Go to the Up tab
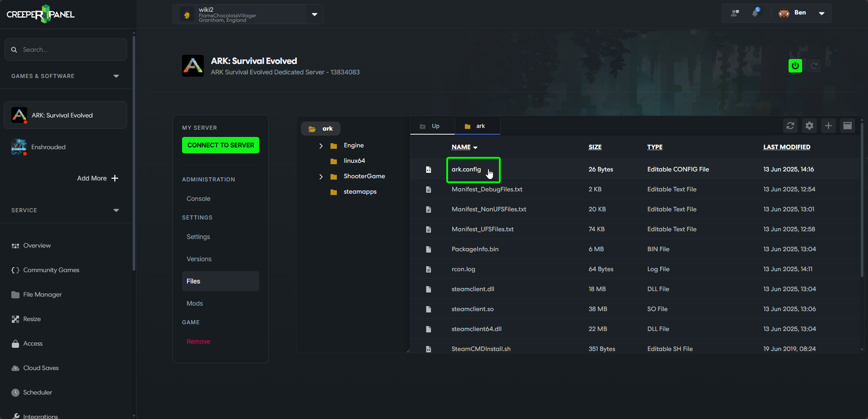The image size is (868, 419). click(x=432, y=126)
